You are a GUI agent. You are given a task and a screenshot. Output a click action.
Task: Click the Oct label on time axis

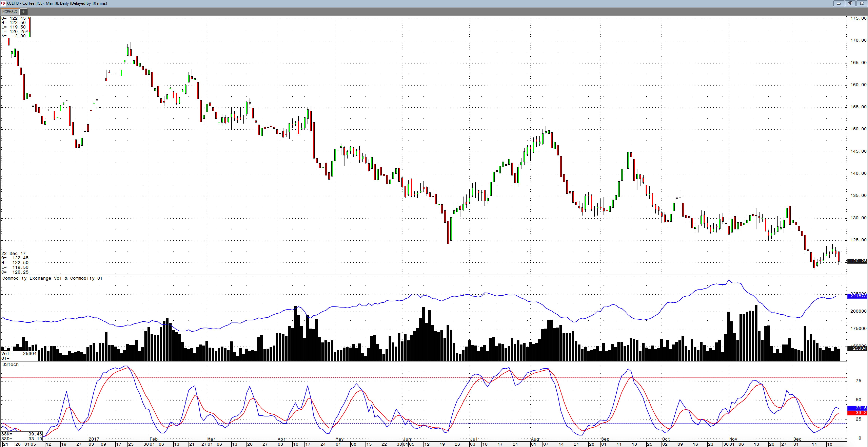pos(666,439)
